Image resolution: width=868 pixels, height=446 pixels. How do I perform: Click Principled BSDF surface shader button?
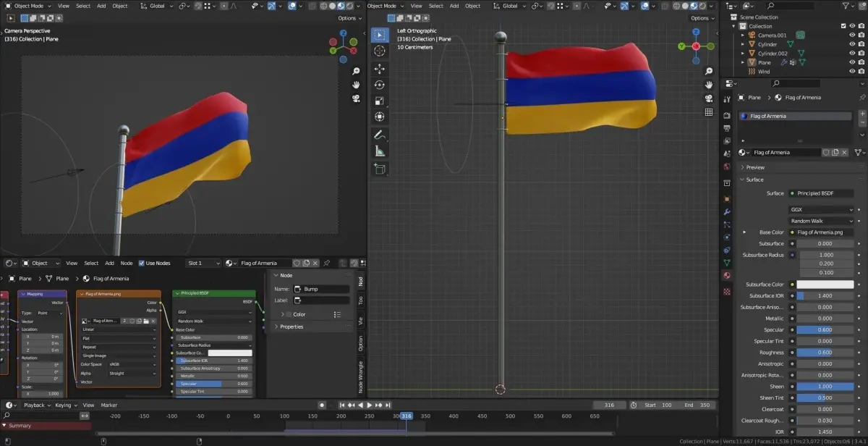(821, 193)
